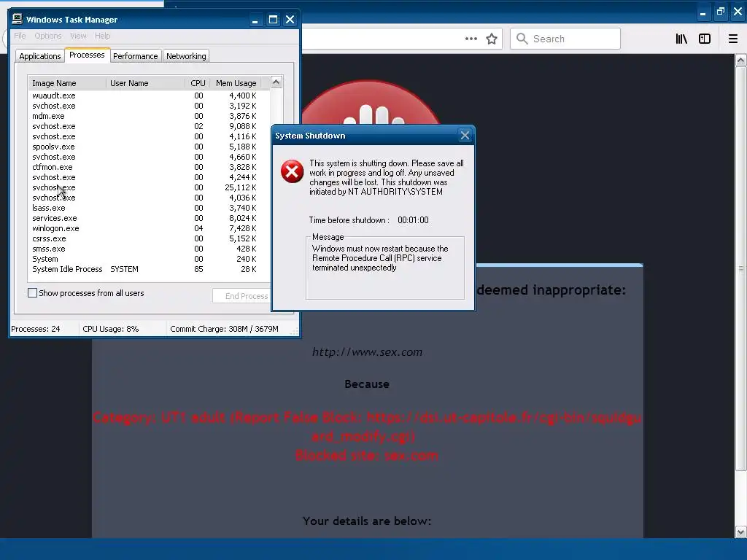The height and width of the screenshot is (560, 747).
Task: Click the search magnifier icon in browser
Action: [x=522, y=39]
